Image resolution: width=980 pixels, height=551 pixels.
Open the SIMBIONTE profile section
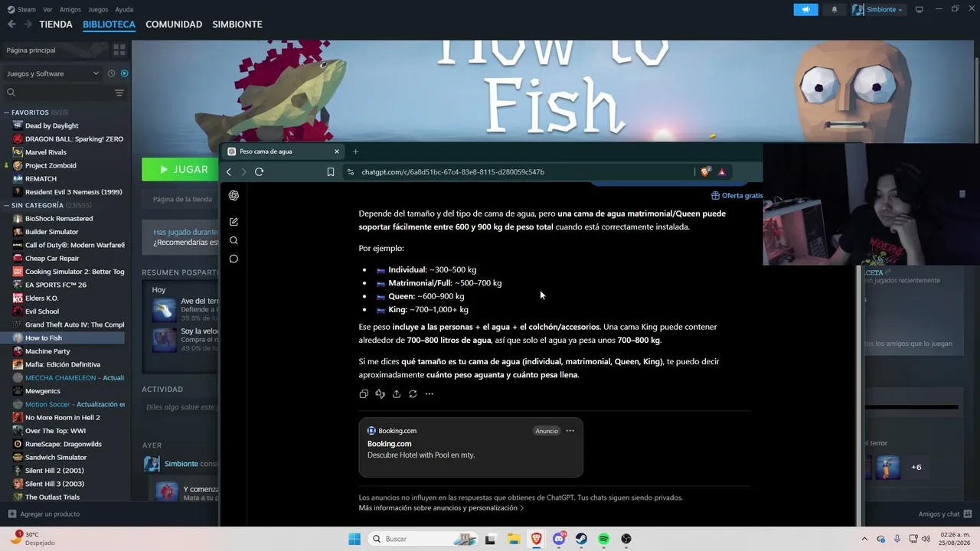point(237,24)
